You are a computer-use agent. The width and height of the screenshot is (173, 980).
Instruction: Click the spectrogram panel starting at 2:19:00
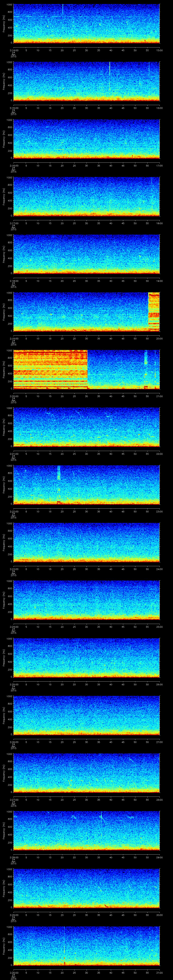coord(86,312)
